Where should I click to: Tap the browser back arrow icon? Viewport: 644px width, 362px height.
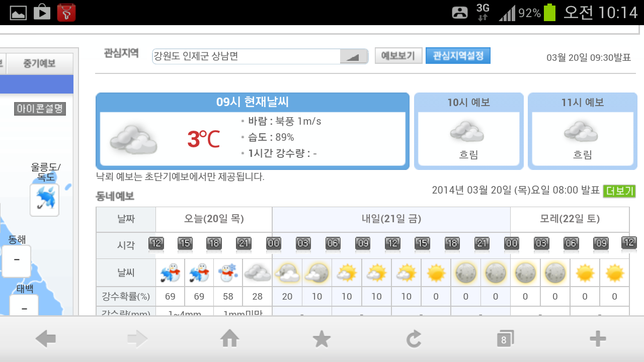pyautogui.click(x=45, y=339)
